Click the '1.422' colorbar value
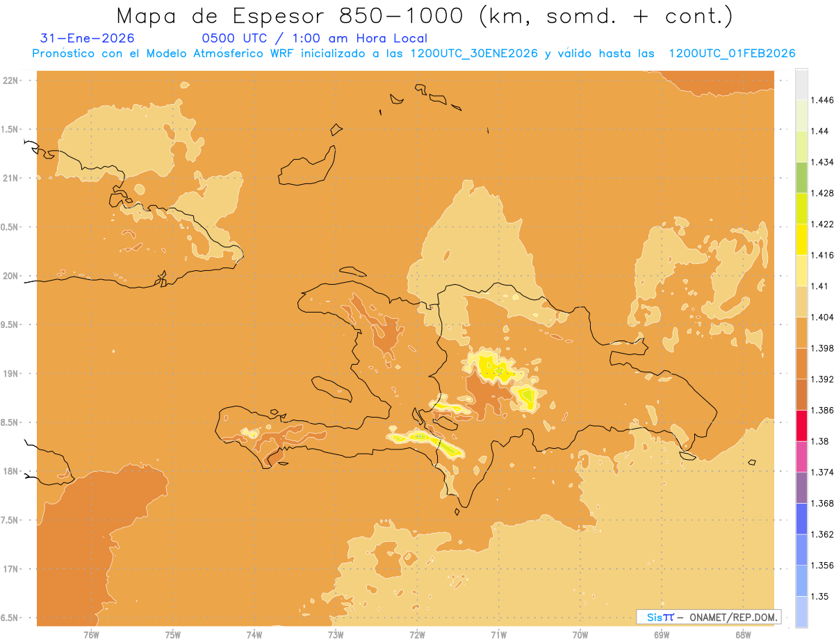The width and height of the screenshot is (834, 644). (x=824, y=224)
